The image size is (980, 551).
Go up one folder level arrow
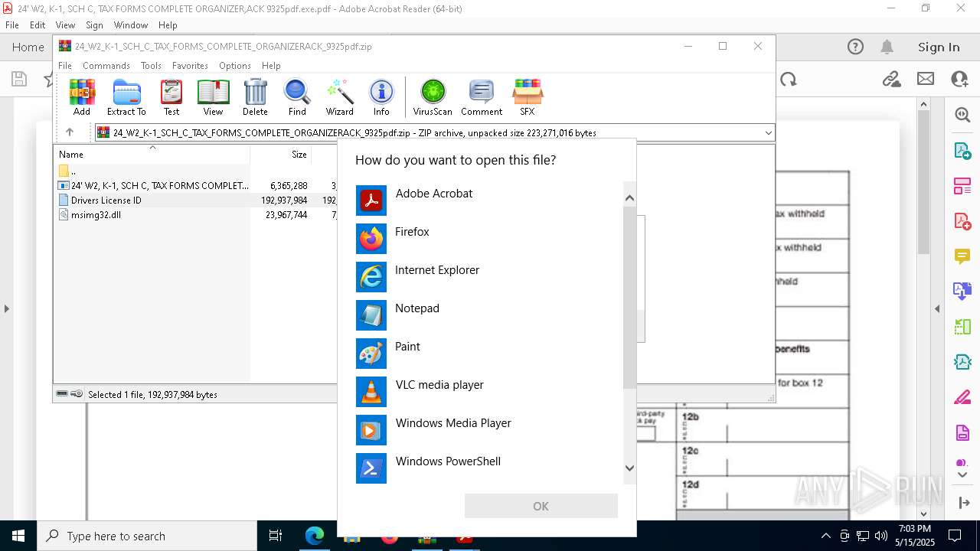coord(70,132)
